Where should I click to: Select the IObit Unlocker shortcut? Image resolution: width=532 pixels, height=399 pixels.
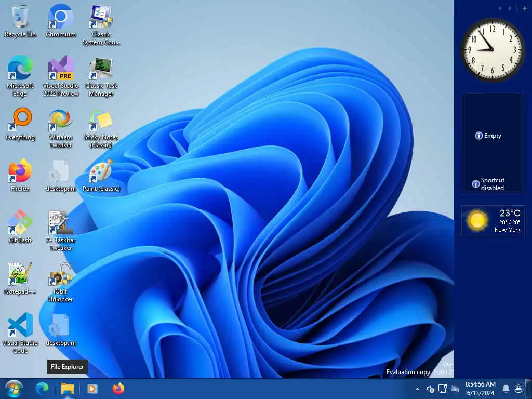[61, 282]
